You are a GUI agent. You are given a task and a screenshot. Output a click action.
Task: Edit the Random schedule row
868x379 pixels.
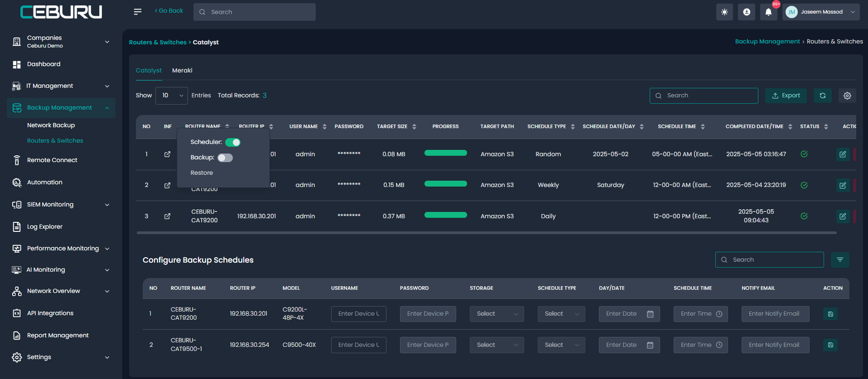click(843, 154)
